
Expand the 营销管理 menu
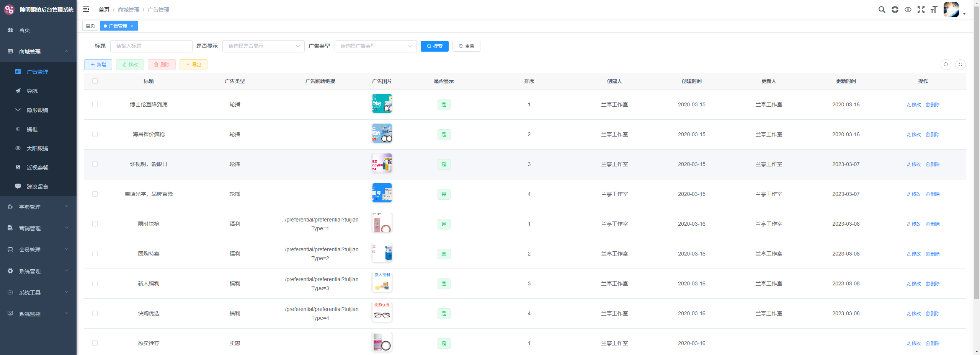point(38,228)
